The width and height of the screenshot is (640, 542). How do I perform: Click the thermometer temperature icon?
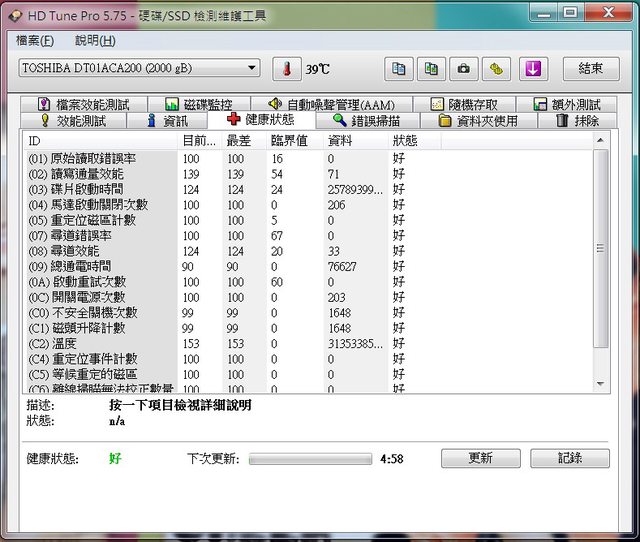[287, 69]
